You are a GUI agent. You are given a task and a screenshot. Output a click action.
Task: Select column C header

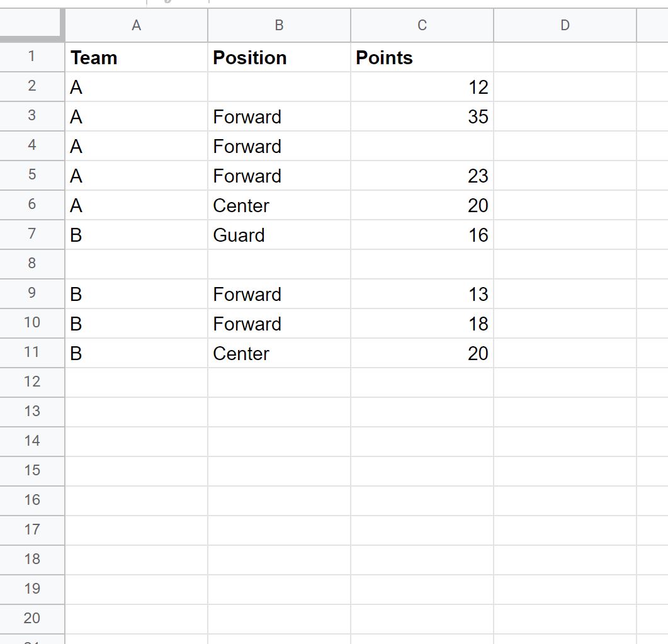click(x=422, y=25)
